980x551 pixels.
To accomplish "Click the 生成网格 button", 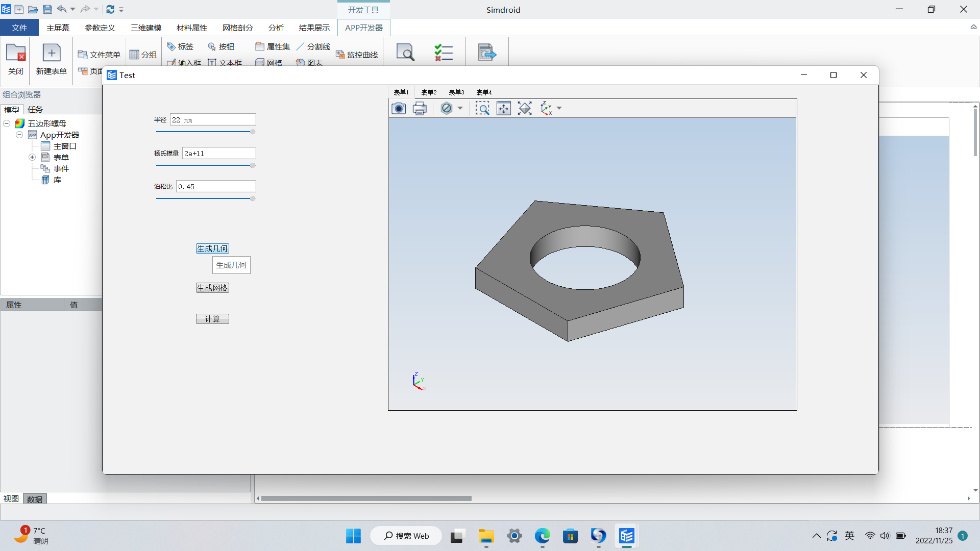I will pyautogui.click(x=212, y=288).
